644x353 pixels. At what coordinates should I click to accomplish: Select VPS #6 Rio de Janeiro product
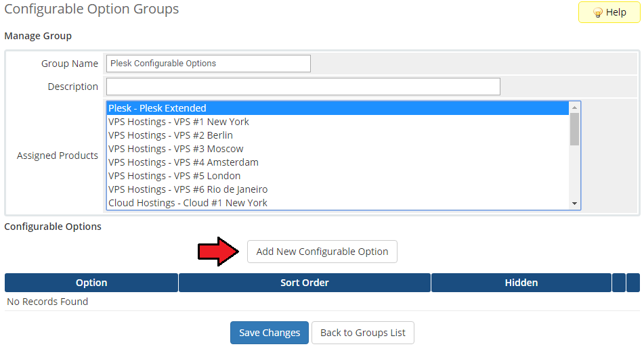[338, 189]
